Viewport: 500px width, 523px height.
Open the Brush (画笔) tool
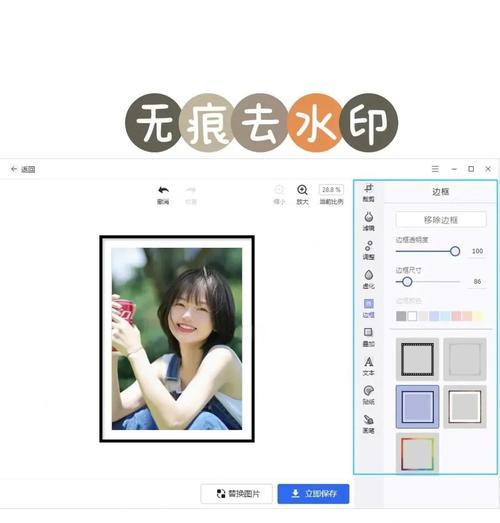click(x=368, y=424)
